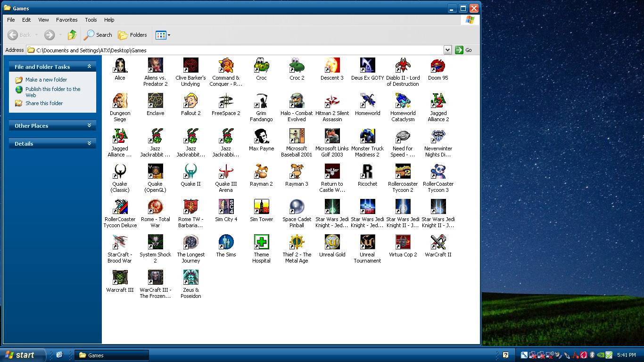Toggle the Folders pane button
This screenshot has height=362, width=644.
(x=132, y=35)
